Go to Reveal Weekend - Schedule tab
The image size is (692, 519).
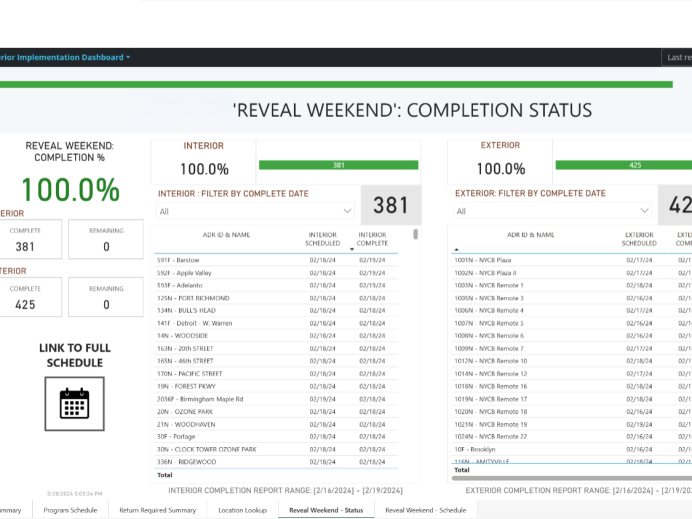point(425,510)
